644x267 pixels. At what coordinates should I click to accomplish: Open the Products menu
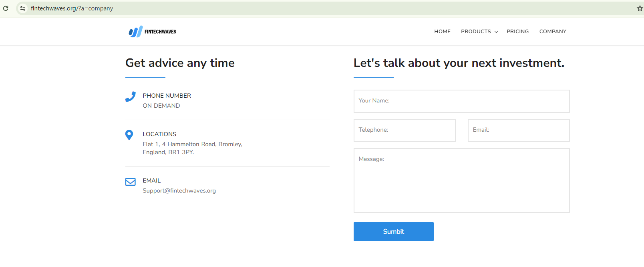[x=476, y=32]
